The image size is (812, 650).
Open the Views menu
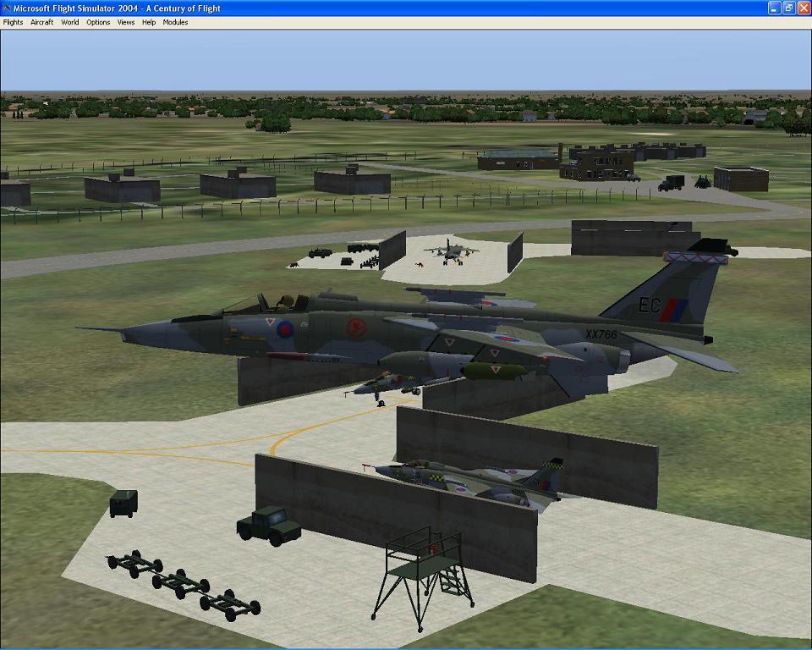click(x=126, y=22)
